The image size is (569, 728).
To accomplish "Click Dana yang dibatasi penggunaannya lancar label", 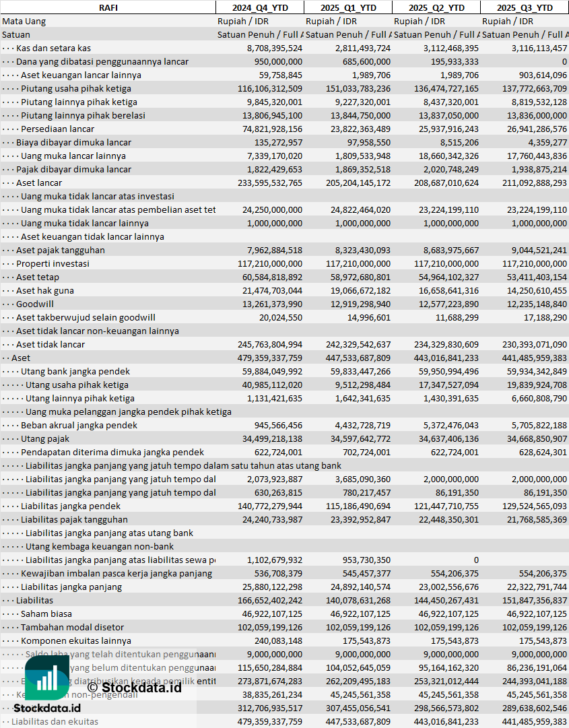I will (x=102, y=62).
